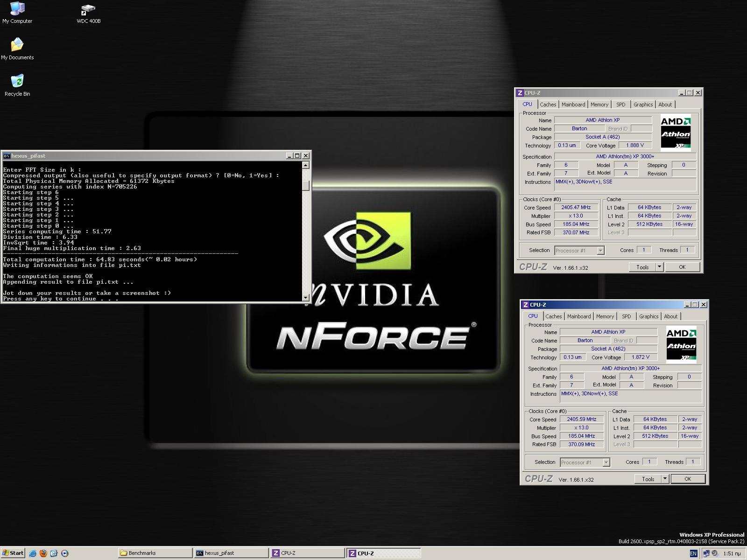
Task: Click lower CPU-Z title bar Z icon
Action: [526, 305]
